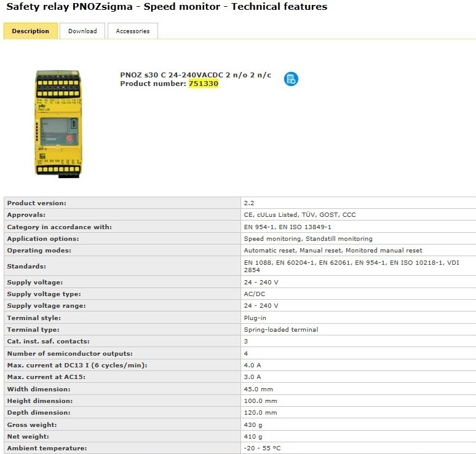Screen dimensions: 476x454
Task: Click the AC/DC supply voltage type value
Action: click(255, 294)
